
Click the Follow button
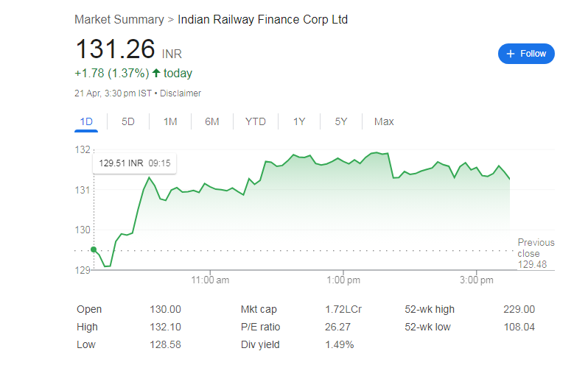[526, 54]
